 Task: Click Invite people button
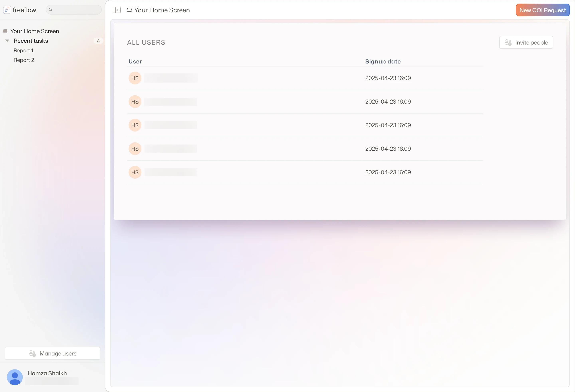pyautogui.click(x=526, y=43)
